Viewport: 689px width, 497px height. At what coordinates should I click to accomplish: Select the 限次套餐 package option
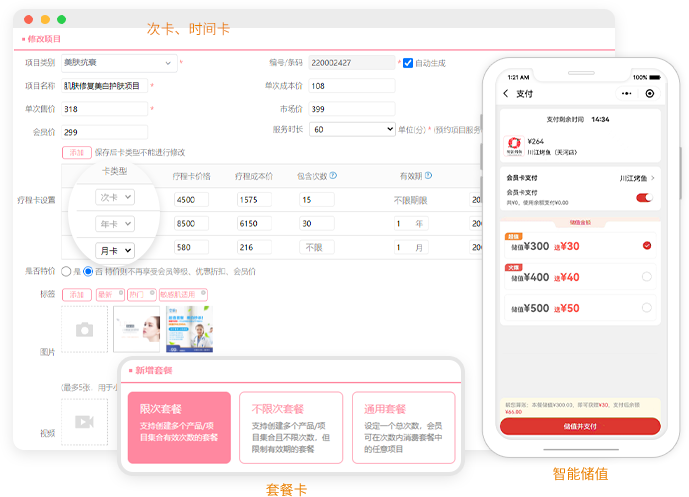tap(177, 427)
